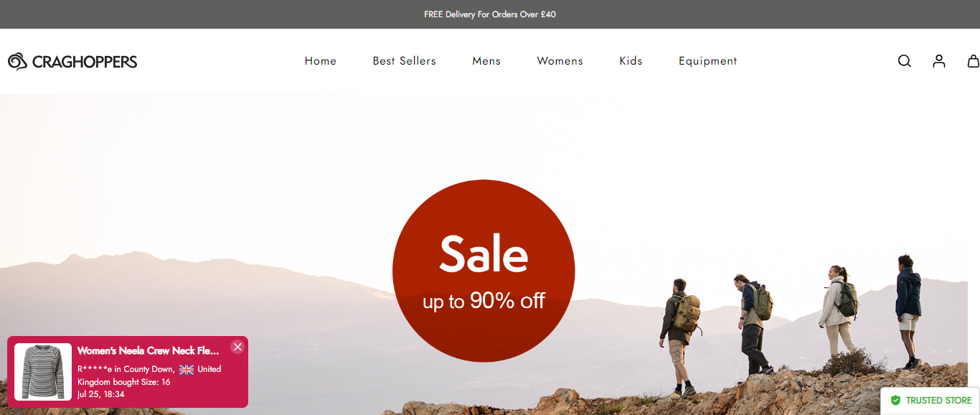The height and width of the screenshot is (415, 980).
Task: Dismiss the recent purchase notification popup
Action: click(x=237, y=347)
